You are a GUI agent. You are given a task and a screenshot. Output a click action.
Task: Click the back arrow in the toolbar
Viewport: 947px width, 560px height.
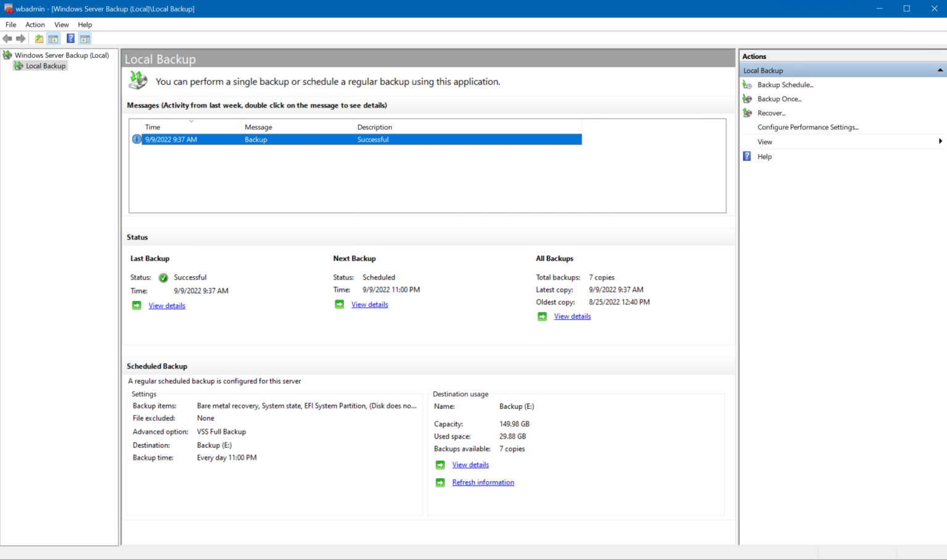[x=7, y=38]
